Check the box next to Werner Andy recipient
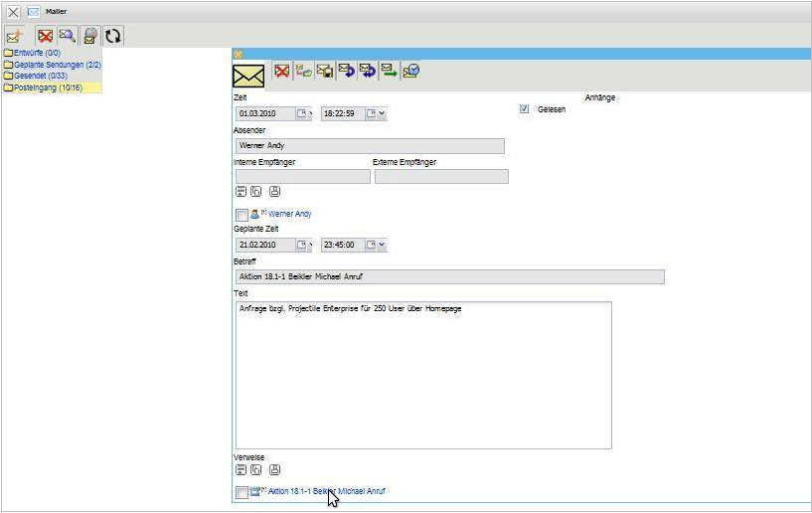The image size is (812, 513). [242, 215]
